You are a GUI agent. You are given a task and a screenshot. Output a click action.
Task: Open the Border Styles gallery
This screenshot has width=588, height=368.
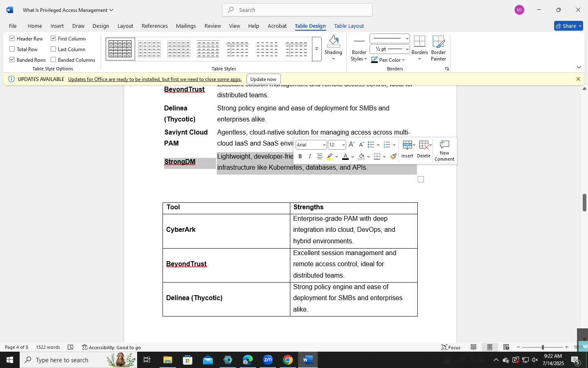(359, 50)
